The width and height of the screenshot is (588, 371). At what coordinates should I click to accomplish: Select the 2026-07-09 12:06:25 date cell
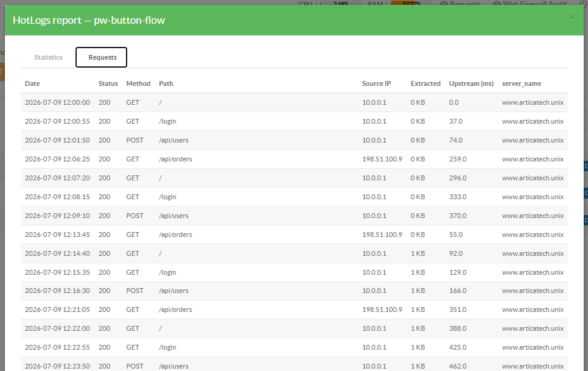coord(57,159)
